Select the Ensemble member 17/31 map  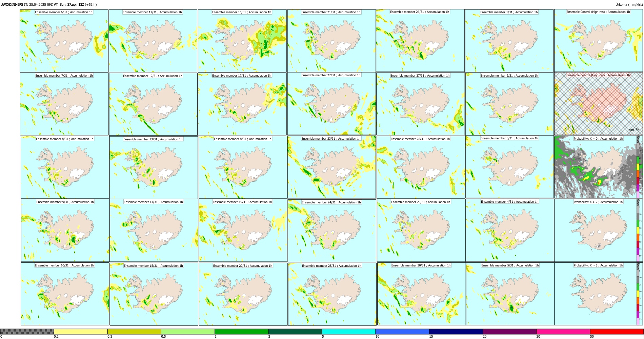pyautogui.click(x=242, y=104)
